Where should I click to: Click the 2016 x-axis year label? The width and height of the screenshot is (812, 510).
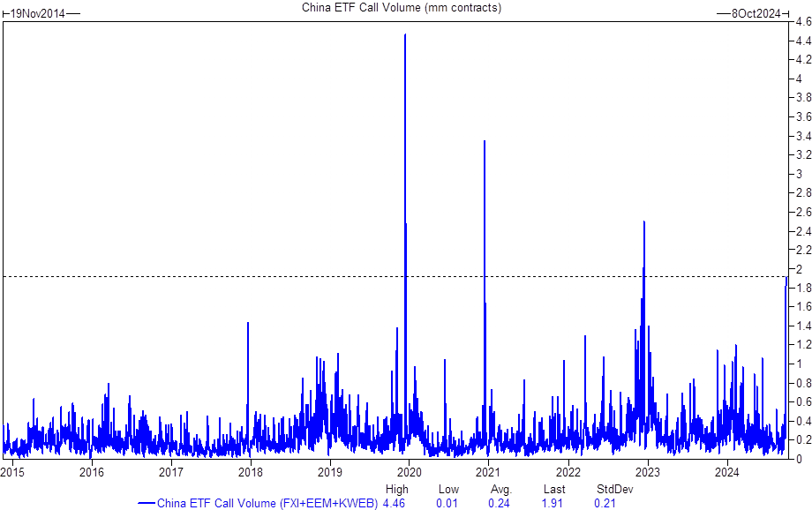pos(92,472)
